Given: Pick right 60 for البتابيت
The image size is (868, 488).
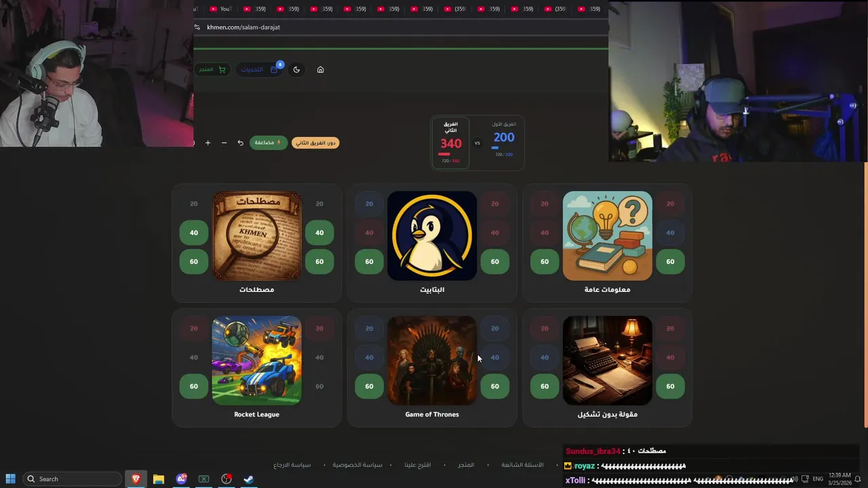Looking at the screenshot, I should pos(495,262).
